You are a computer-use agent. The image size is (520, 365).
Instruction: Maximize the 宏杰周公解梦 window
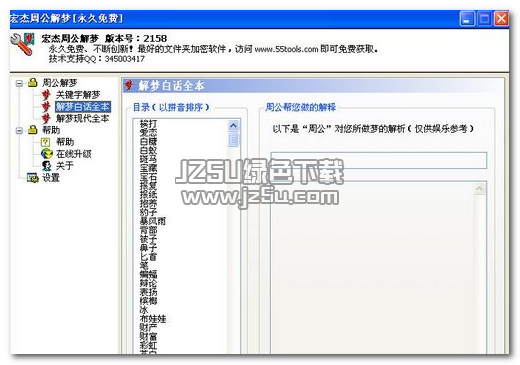click(484, 19)
